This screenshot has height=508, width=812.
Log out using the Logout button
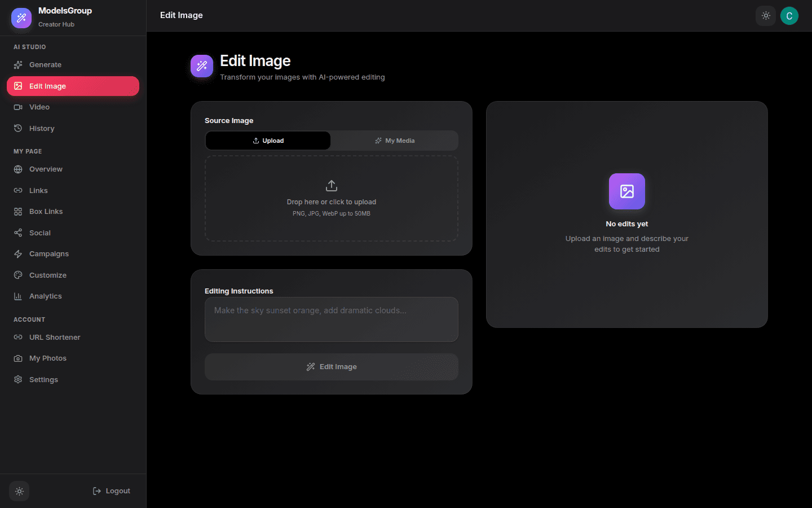(112, 491)
